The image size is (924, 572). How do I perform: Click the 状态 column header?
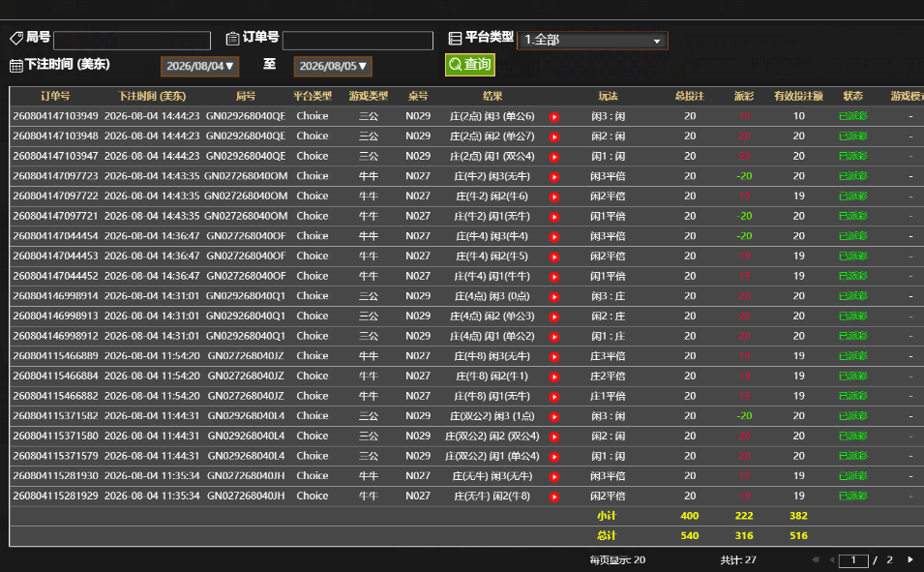tap(852, 96)
